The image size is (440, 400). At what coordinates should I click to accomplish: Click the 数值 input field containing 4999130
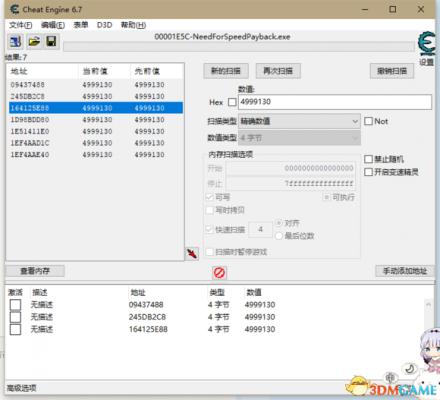click(x=335, y=102)
